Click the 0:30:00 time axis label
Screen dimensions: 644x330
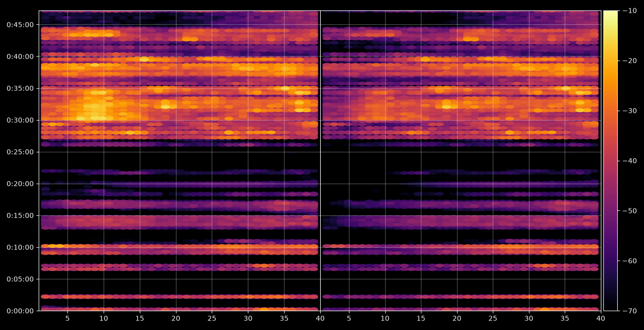tap(20, 120)
